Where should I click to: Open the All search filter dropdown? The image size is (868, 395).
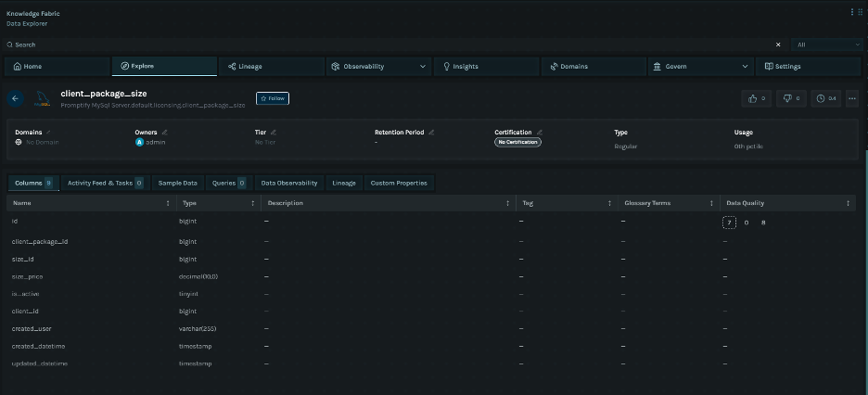coord(827,45)
